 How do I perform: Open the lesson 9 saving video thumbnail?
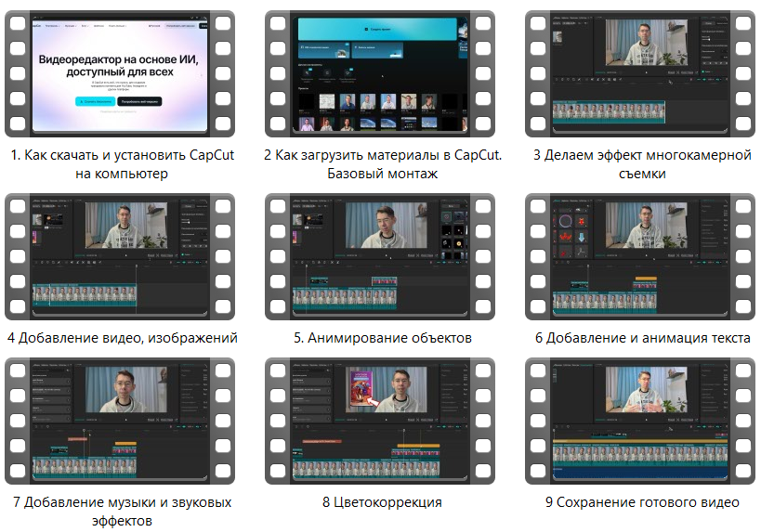tap(639, 421)
